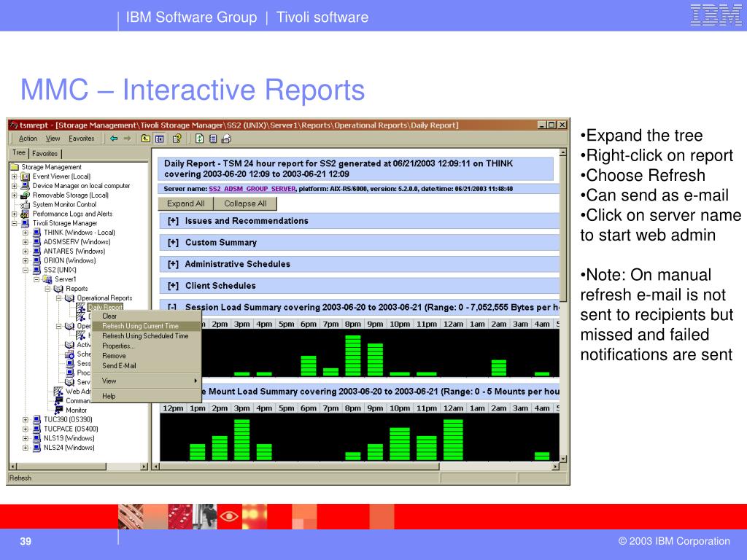This screenshot has width=747, height=560.
Task: Open the SS2_ADSM_GROUP_SERVER server link
Action: [252, 189]
